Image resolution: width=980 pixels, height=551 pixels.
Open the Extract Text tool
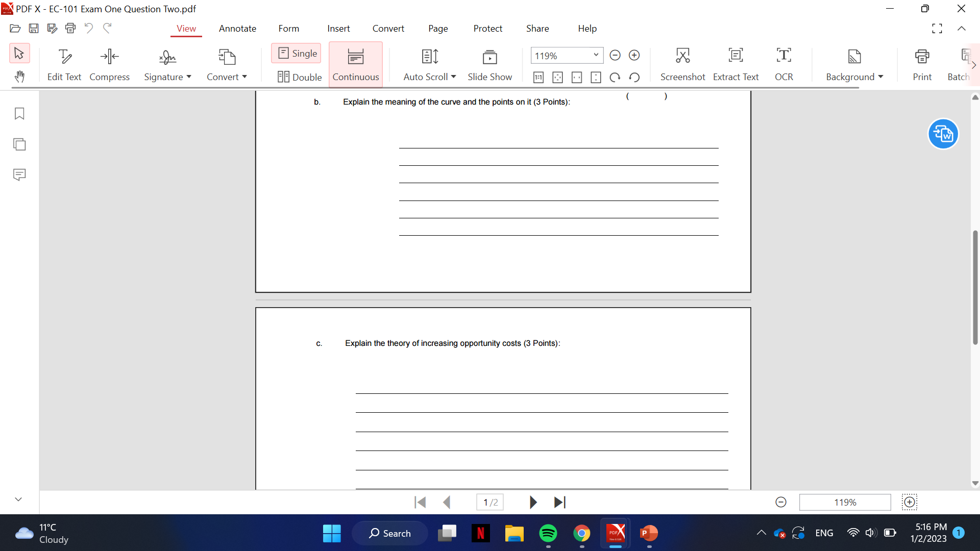(736, 64)
